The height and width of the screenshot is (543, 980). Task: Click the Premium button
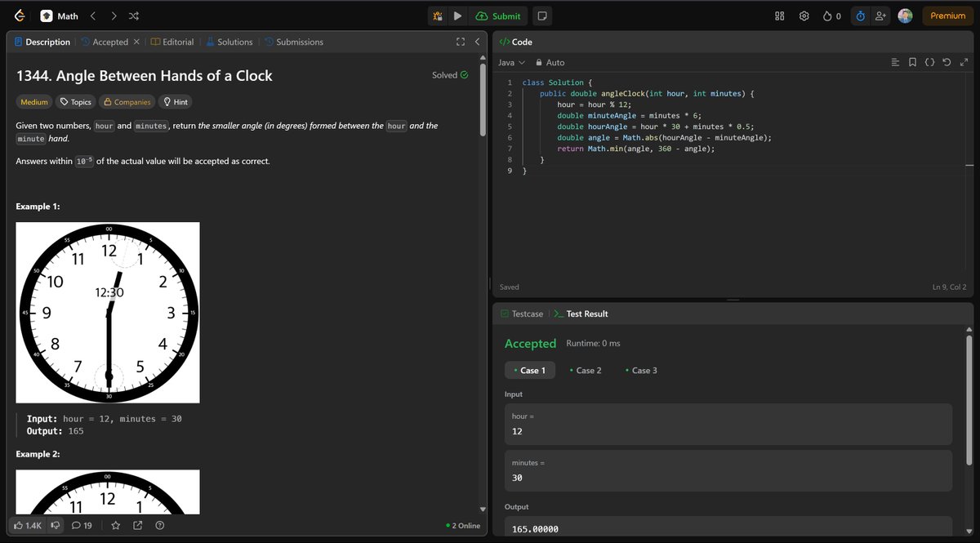(x=947, y=16)
